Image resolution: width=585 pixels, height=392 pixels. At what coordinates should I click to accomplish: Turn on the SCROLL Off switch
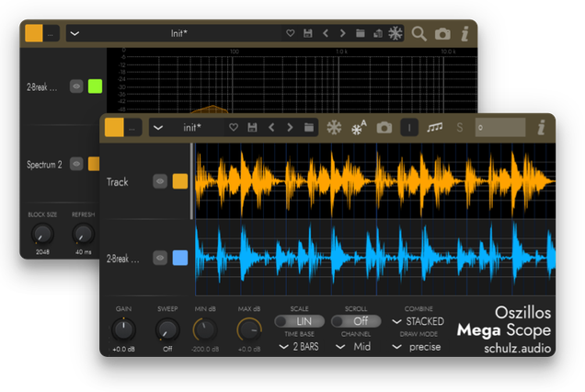tap(355, 321)
